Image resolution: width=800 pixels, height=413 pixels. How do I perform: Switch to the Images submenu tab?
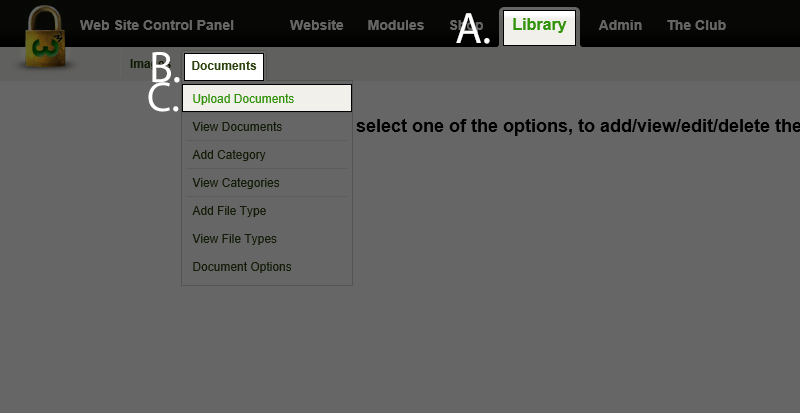click(x=143, y=64)
